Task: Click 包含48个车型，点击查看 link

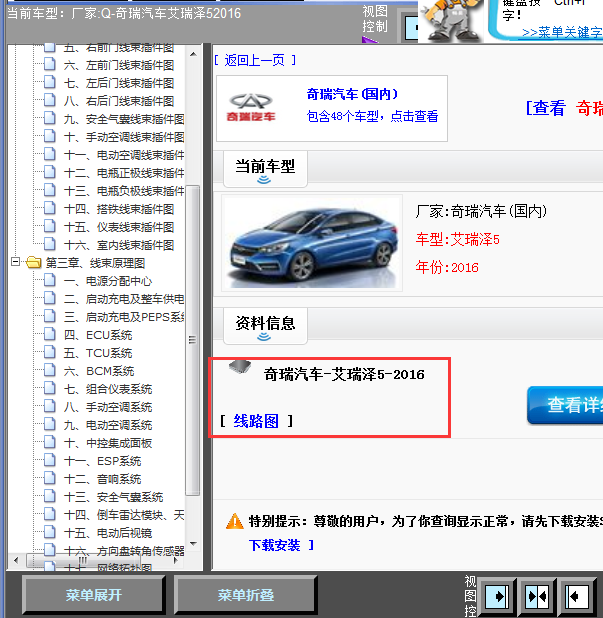Action: [x=372, y=116]
